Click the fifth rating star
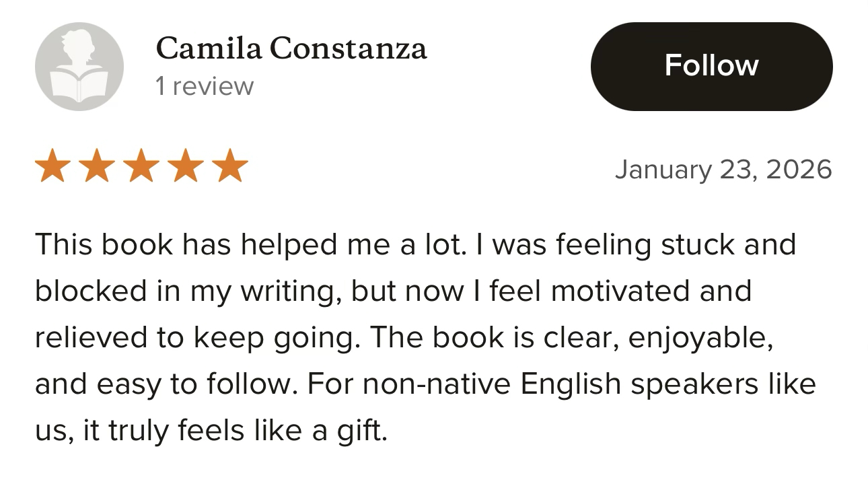 (230, 166)
